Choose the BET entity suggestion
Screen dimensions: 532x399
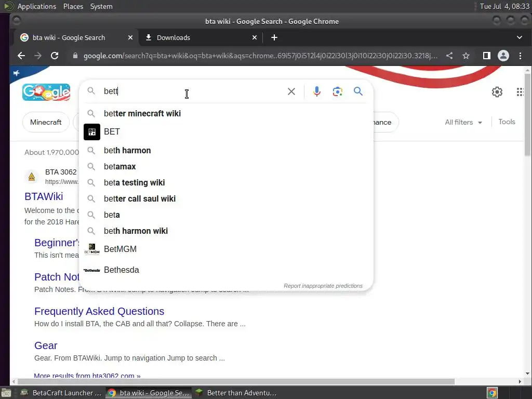pyautogui.click(x=226, y=131)
